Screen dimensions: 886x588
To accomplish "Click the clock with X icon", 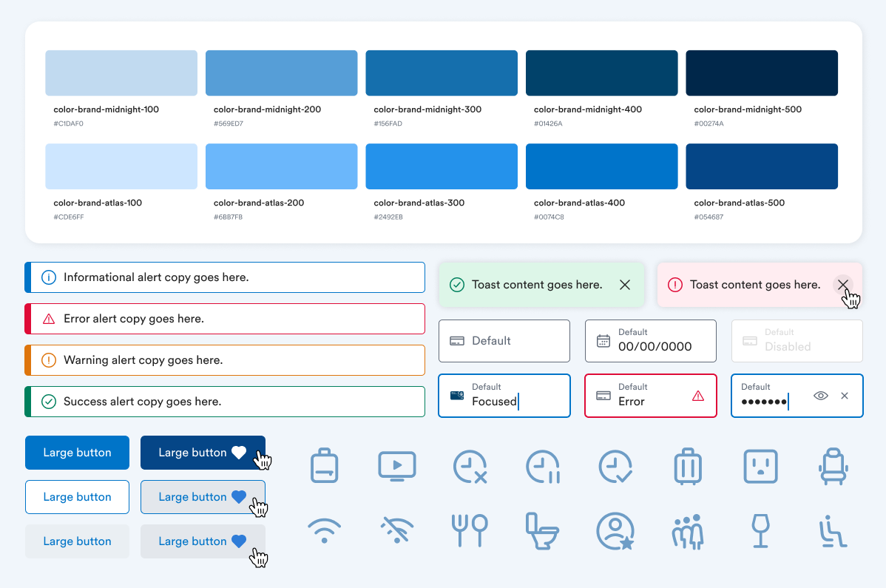I will (x=470, y=466).
